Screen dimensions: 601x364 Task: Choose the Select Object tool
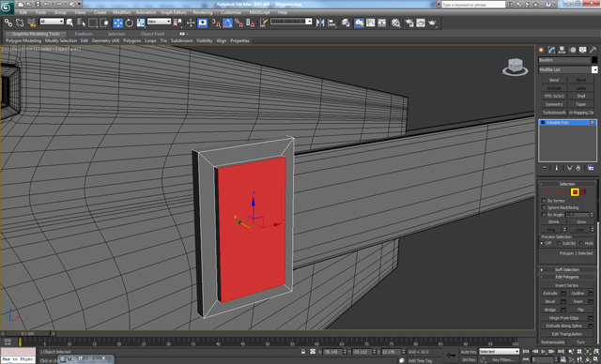click(x=69, y=23)
